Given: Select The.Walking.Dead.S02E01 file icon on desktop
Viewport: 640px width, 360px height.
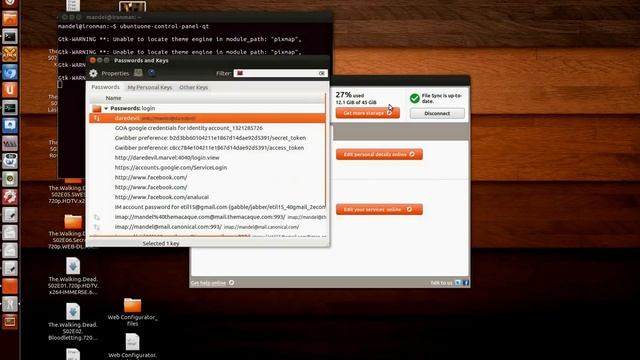Looking at the screenshot, I should pos(73,267).
